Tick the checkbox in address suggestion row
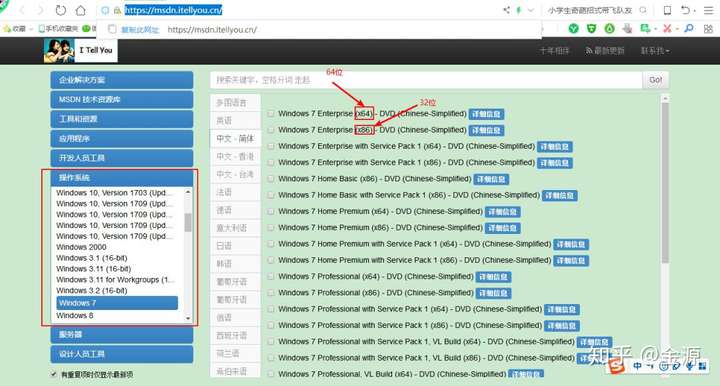The width and height of the screenshot is (720, 386). pyautogui.click(x=112, y=29)
